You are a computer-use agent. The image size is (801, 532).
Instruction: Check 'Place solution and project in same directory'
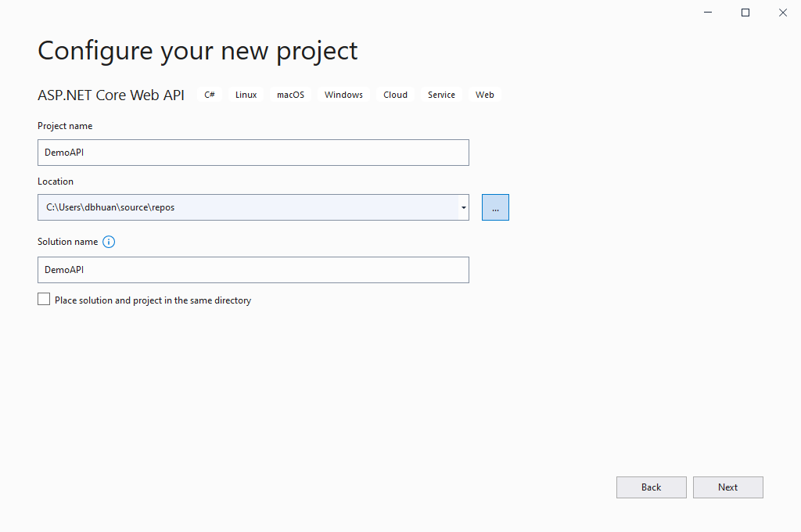(44, 300)
